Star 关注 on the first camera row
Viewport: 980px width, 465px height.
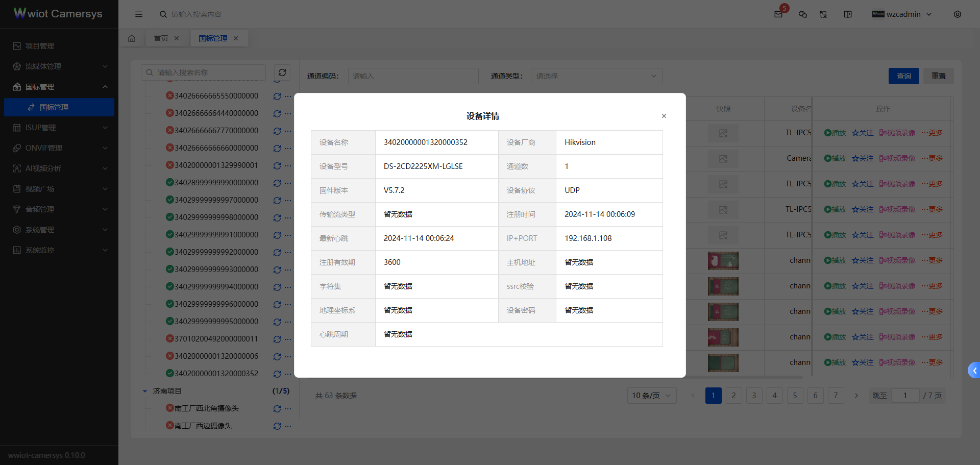863,133
